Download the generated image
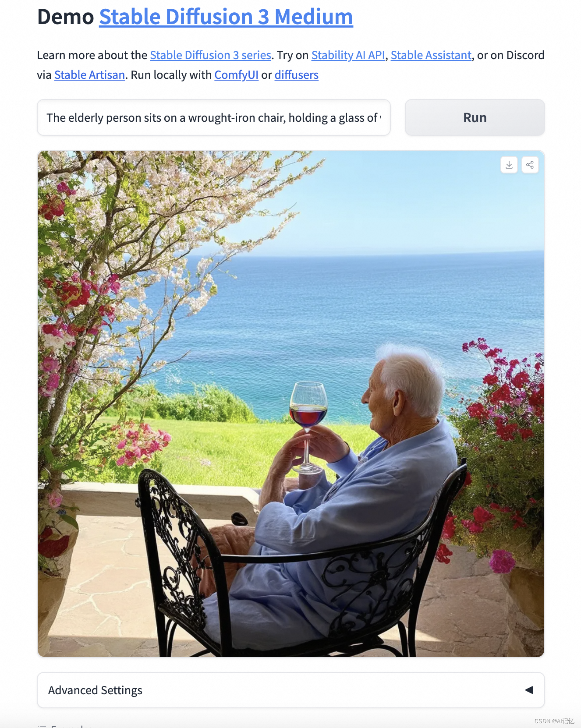581x728 pixels. point(509,165)
